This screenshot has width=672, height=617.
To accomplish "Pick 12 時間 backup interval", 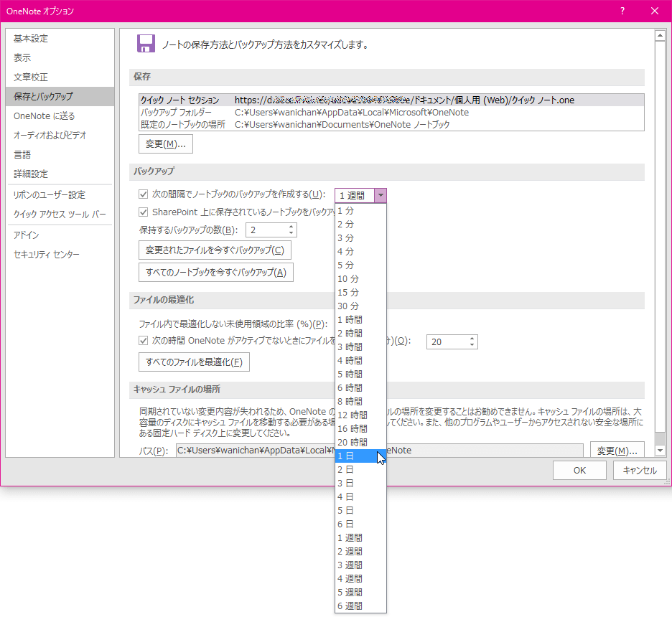I will [360, 415].
